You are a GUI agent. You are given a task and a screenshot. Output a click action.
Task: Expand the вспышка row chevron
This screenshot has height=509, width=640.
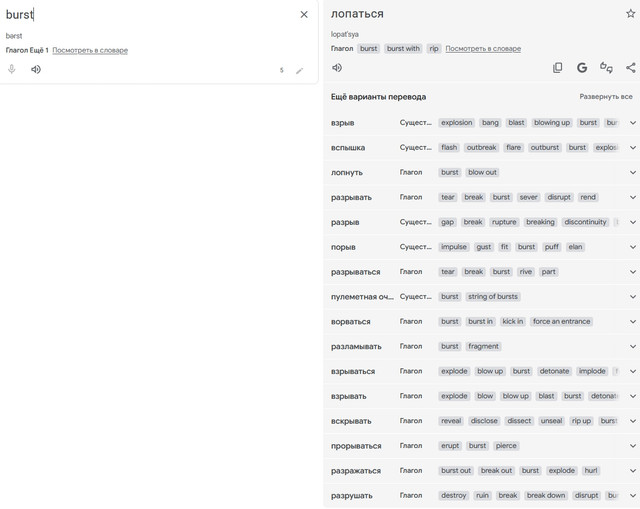click(x=633, y=148)
